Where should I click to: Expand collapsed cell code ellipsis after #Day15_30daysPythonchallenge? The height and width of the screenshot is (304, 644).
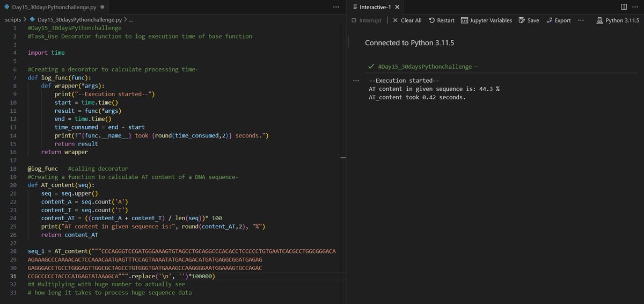click(477, 67)
